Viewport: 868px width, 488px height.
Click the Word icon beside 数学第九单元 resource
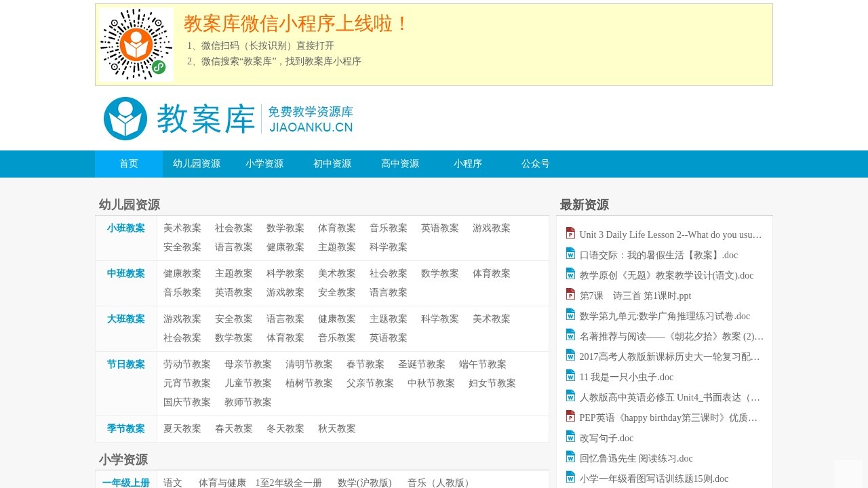[x=570, y=314]
